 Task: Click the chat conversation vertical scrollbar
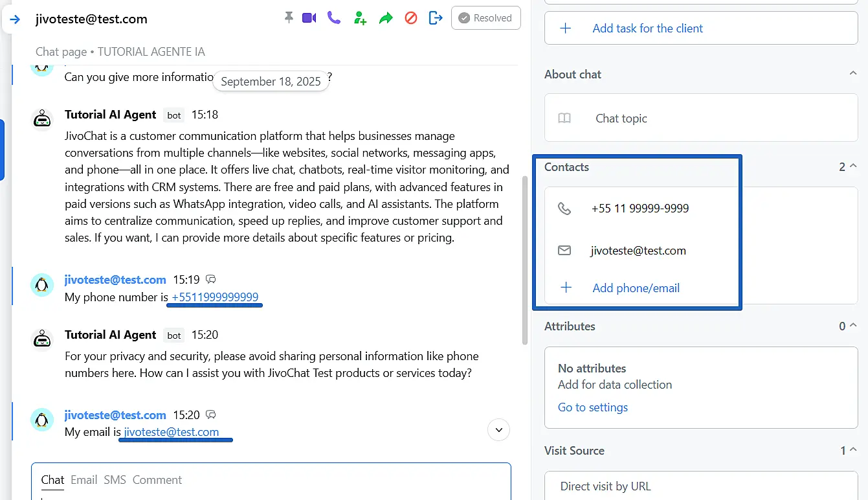click(525, 259)
